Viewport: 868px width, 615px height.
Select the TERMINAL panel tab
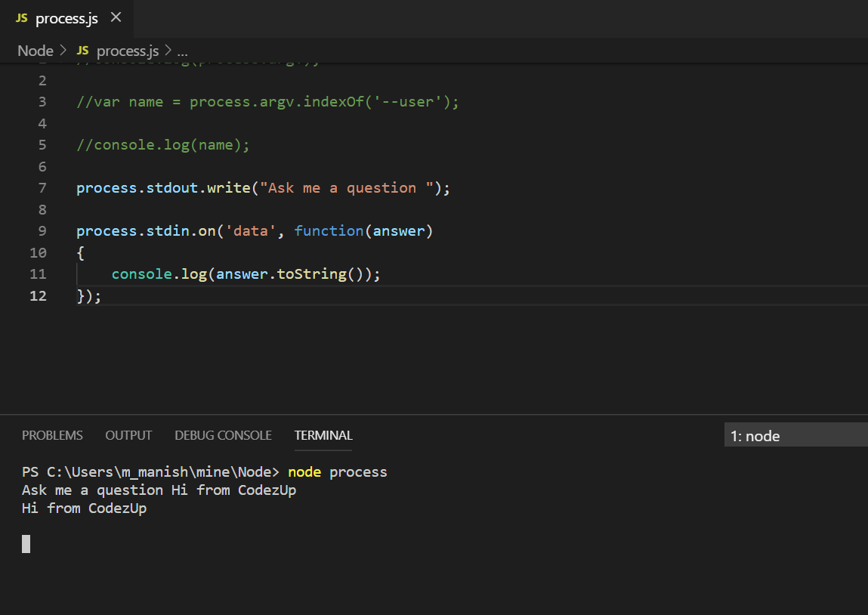[323, 435]
